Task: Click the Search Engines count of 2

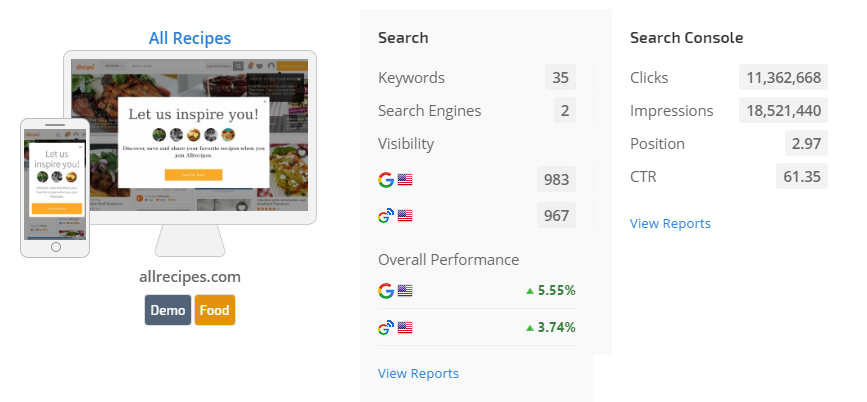Action: [x=564, y=111]
